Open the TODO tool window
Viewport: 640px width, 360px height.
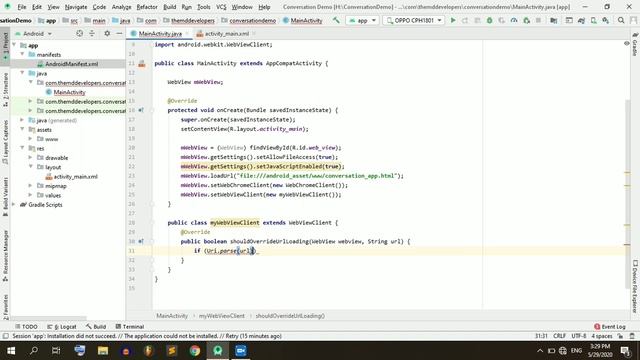(x=26, y=327)
